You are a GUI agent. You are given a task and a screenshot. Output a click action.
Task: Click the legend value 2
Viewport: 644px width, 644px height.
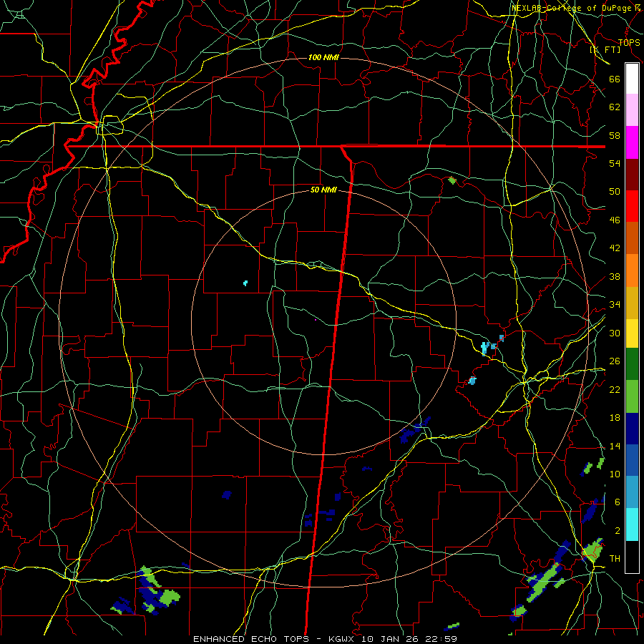[618, 531]
